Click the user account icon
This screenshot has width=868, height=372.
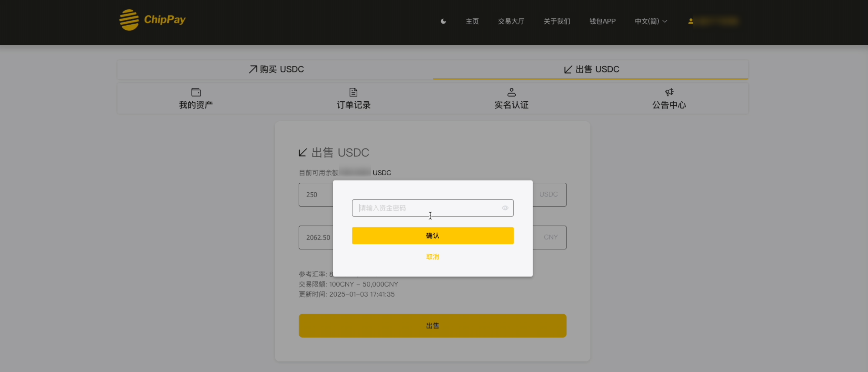(x=690, y=21)
